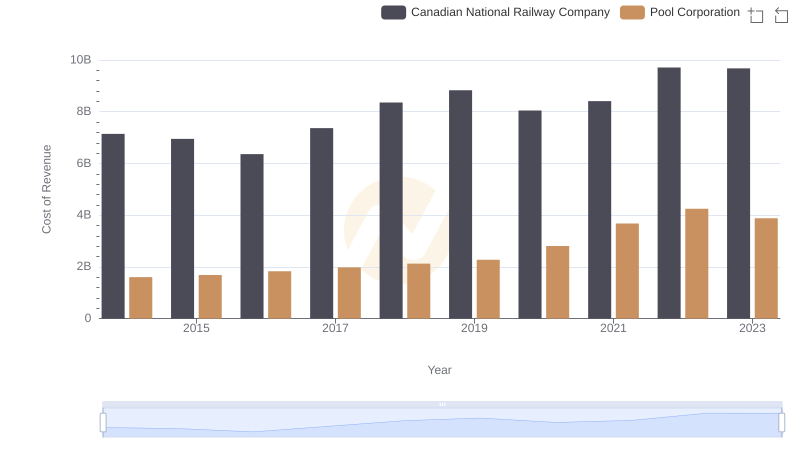Screen dimensions: 800x461
Task: Click the 4B y-axis label
Action: 84,215
